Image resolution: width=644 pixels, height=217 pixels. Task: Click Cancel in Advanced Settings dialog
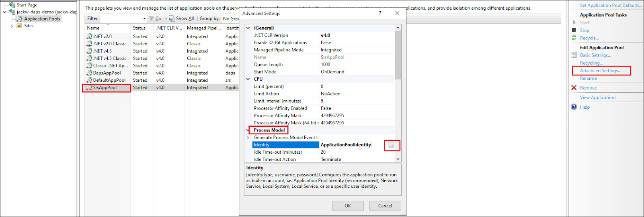point(385,206)
